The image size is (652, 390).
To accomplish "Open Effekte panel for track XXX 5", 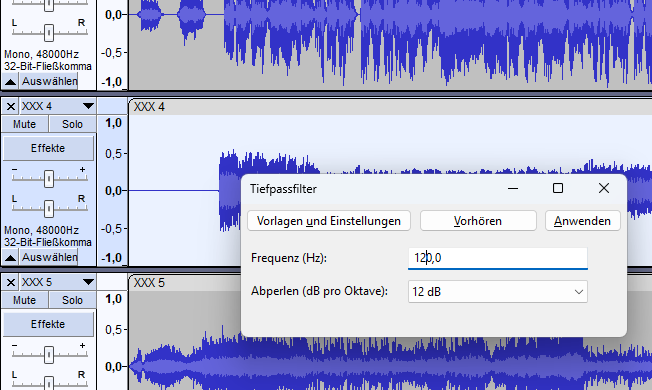I will coord(48,324).
